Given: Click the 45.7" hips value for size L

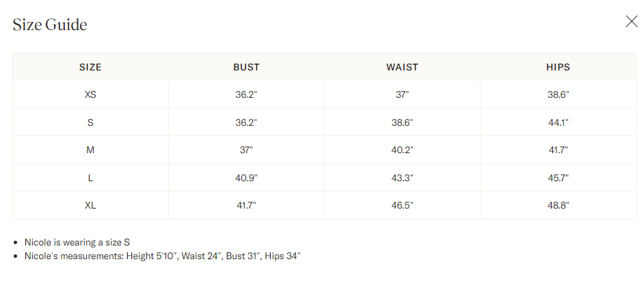Looking at the screenshot, I should coord(558,178).
